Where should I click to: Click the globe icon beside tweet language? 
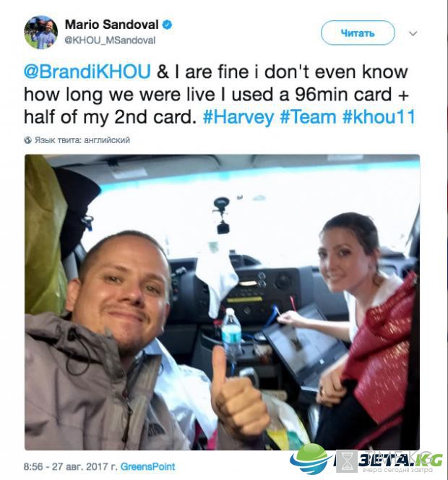(x=28, y=140)
